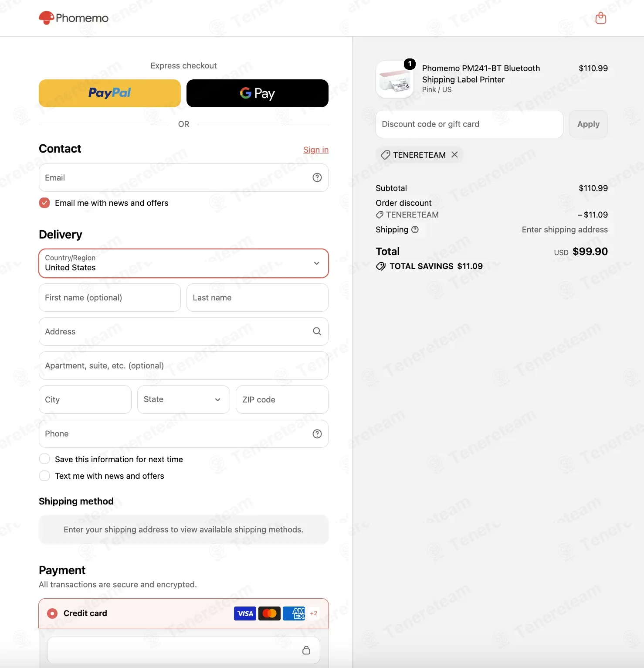Select the Credit card payment option
This screenshot has height=668, width=644.
tap(52, 613)
